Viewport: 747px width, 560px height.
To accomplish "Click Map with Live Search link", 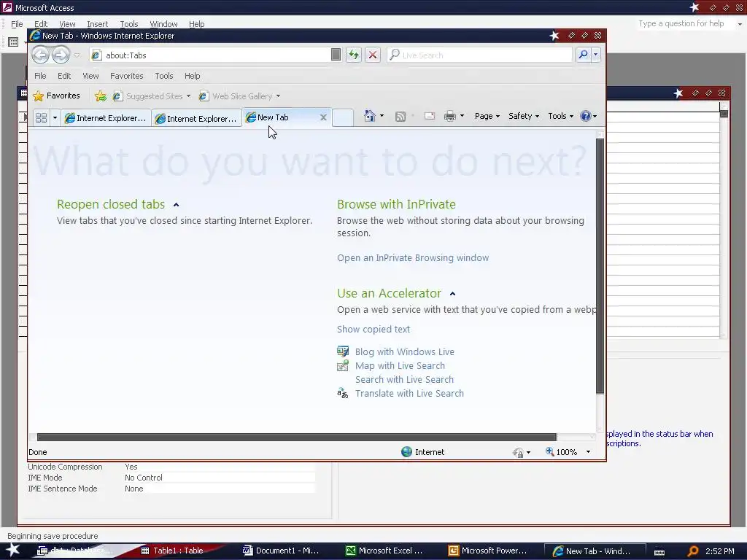I will coord(400,366).
